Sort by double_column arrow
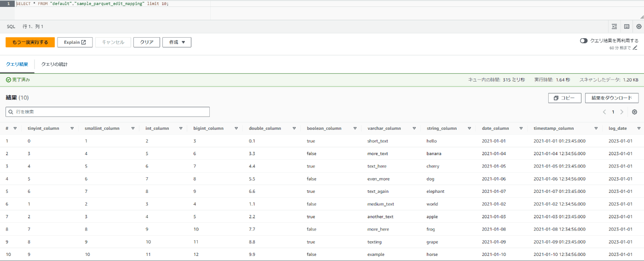Viewport: 644px width, 261px height. point(294,128)
